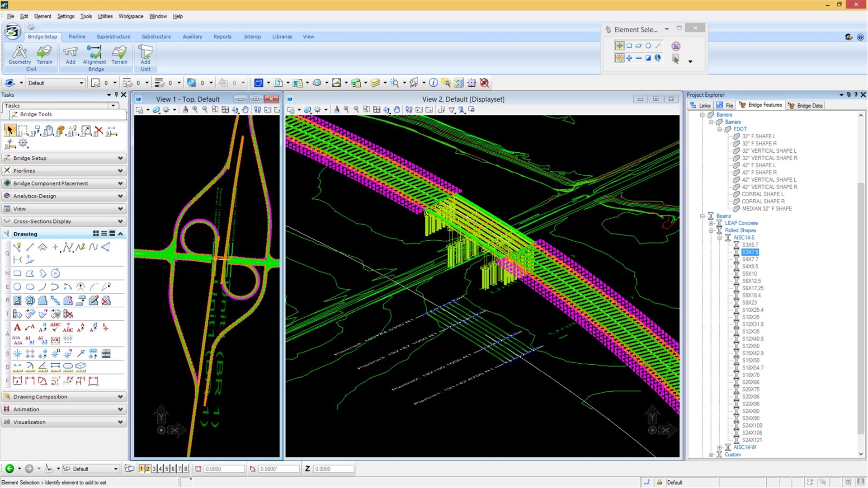Click the Terrain icon in the Bridge group
Image resolution: width=868 pixels, height=488 pixels.
tap(119, 55)
